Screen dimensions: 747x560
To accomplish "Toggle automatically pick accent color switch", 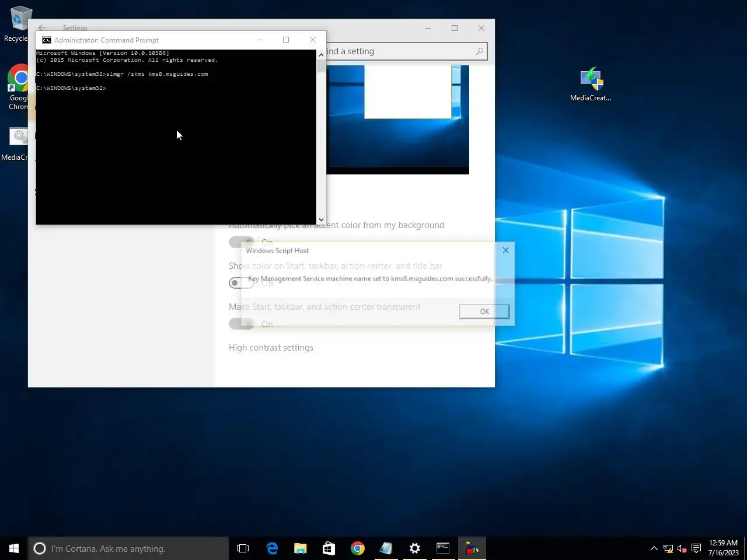I will tap(241, 242).
